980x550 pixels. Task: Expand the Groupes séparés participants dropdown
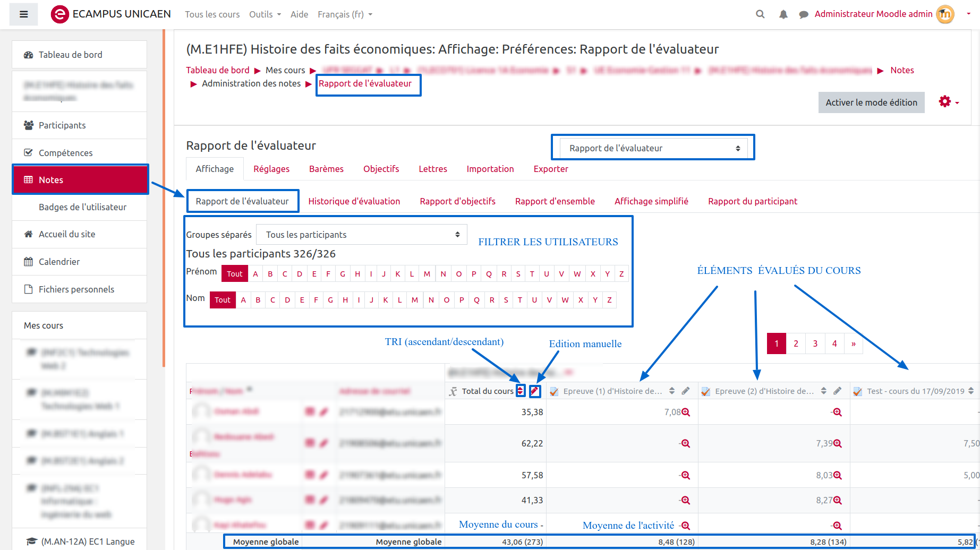point(361,235)
